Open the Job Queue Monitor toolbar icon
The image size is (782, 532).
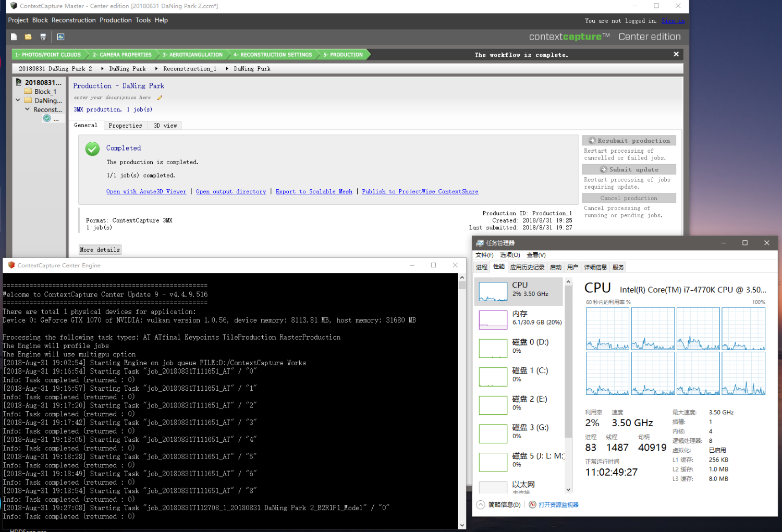(60, 37)
